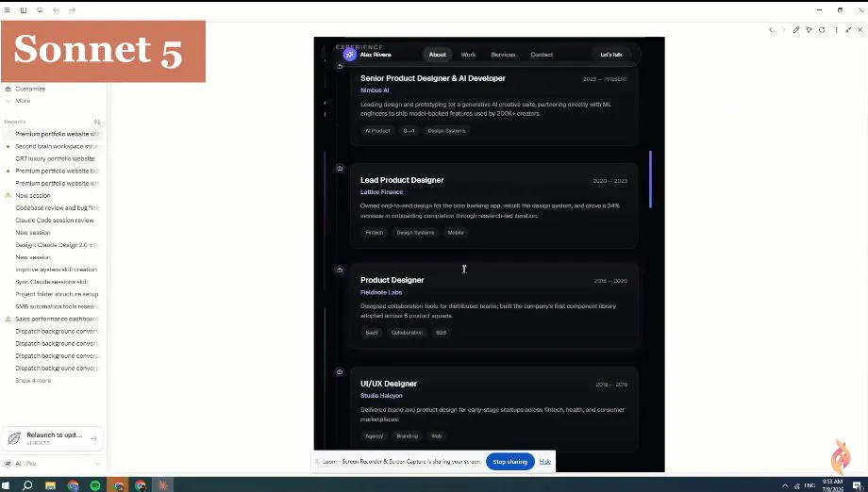Open the three-dot preview options menu
This screenshot has height=492, width=868.
coord(836,30)
